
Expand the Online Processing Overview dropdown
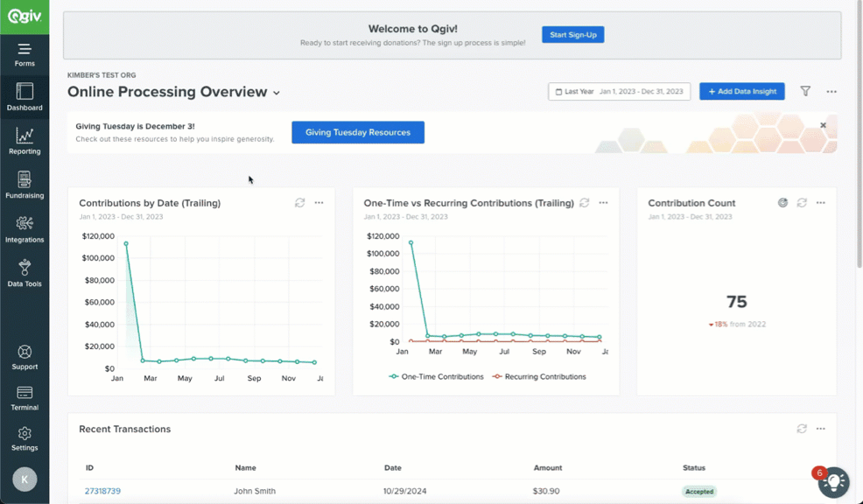(x=277, y=93)
